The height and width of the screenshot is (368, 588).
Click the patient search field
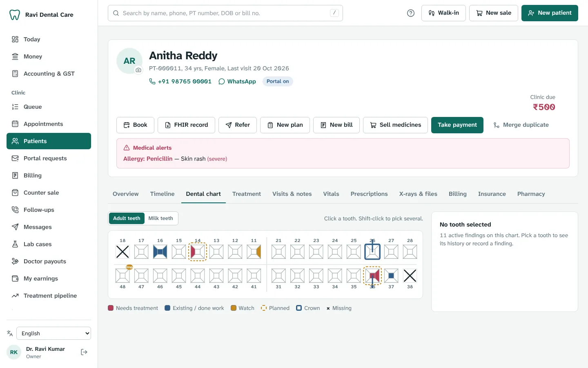(225, 13)
